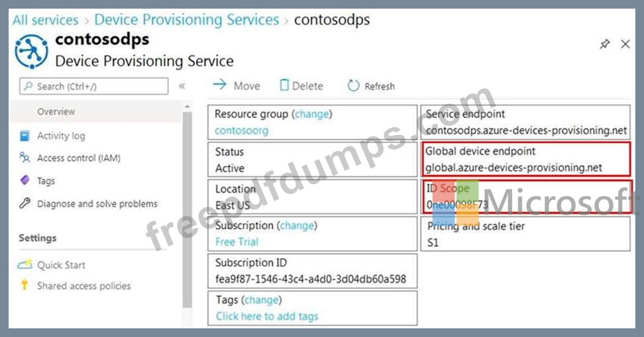The height and width of the screenshot is (337, 644).
Task: Click the purple Tags icon
Action: point(25,180)
